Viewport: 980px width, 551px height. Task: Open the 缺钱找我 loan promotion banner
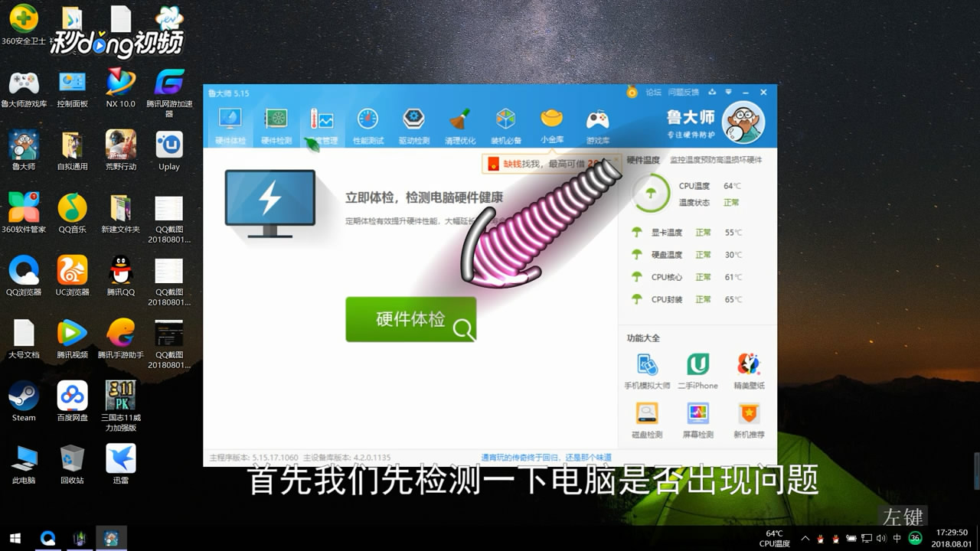tap(550, 163)
